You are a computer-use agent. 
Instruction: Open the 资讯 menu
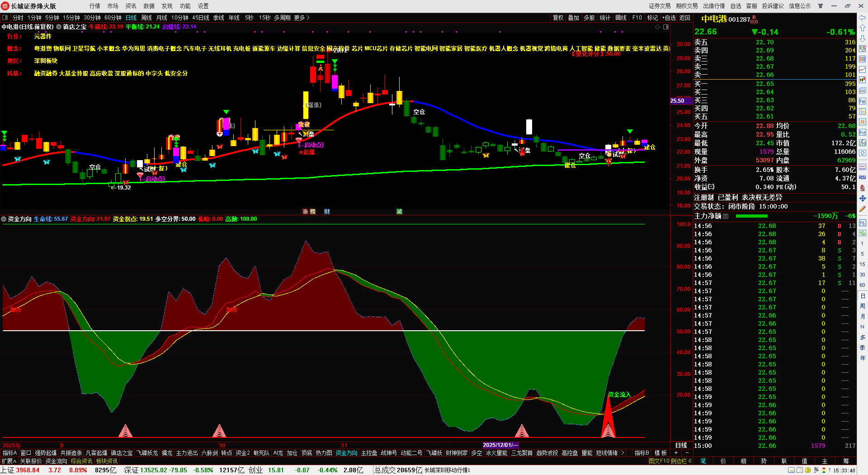coord(131,6)
